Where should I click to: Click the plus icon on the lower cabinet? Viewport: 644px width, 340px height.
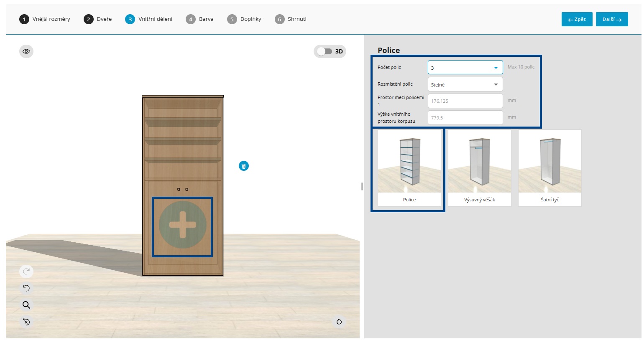(x=183, y=225)
